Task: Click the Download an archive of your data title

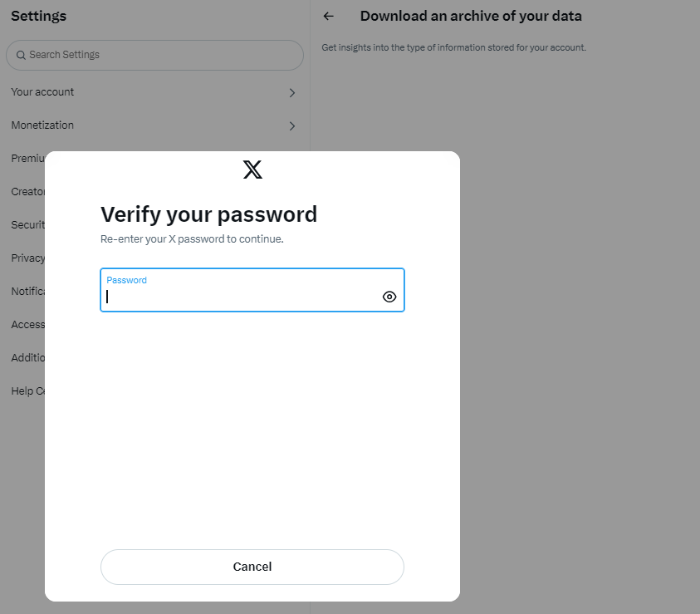Action: pos(471,16)
